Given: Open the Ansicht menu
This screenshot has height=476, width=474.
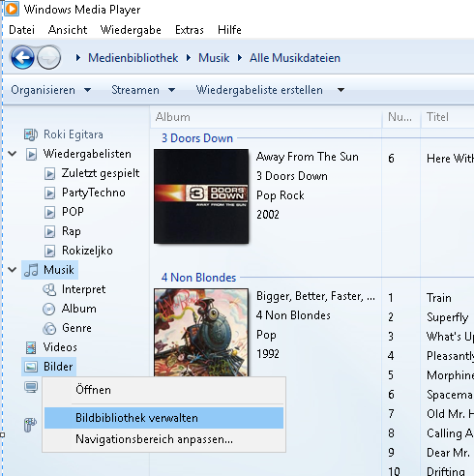Looking at the screenshot, I should [68, 30].
